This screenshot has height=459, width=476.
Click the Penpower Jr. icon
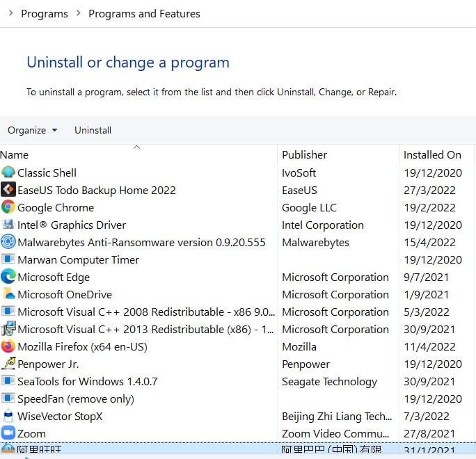click(8, 364)
